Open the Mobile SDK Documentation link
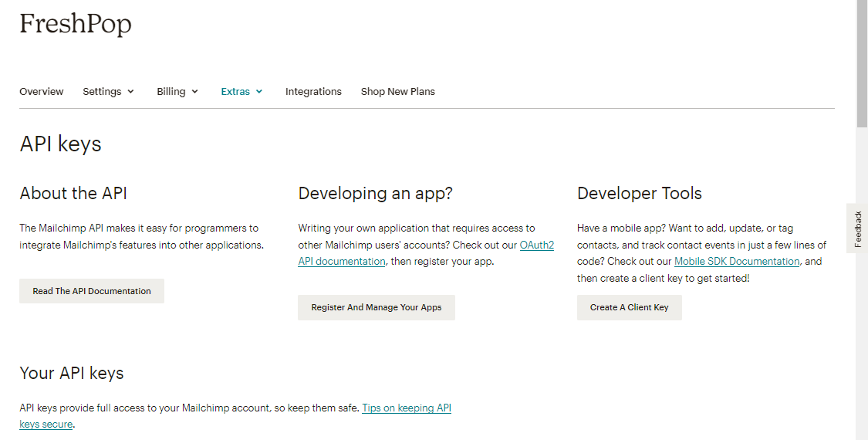The height and width of the screenshot is (440, 868). pos(737,261)
